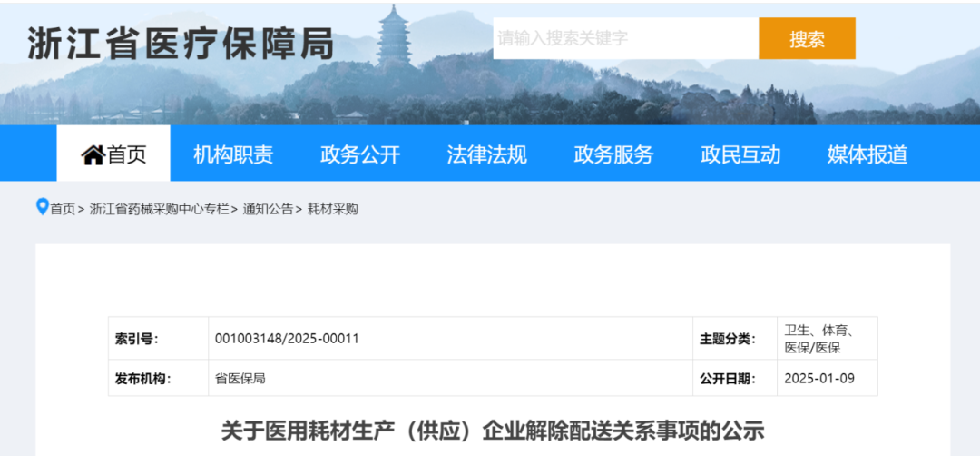Open the 耗材采购 breadcrumb link

[332, 210]
